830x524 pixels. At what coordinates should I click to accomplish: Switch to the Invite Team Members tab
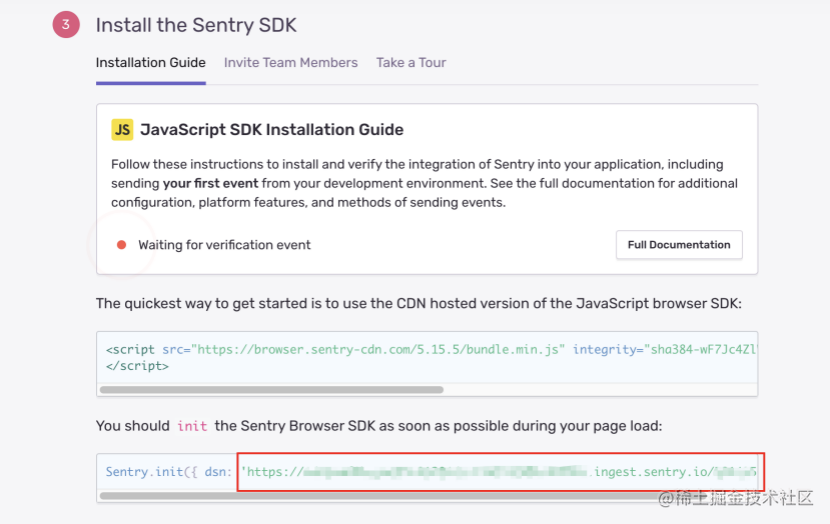(x=290, y=62)
